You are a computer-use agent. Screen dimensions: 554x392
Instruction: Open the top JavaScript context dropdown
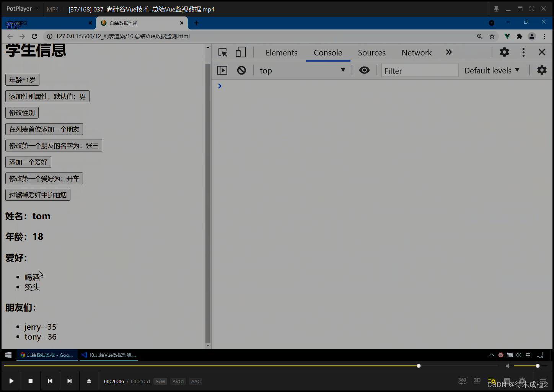tap(302, 70)
